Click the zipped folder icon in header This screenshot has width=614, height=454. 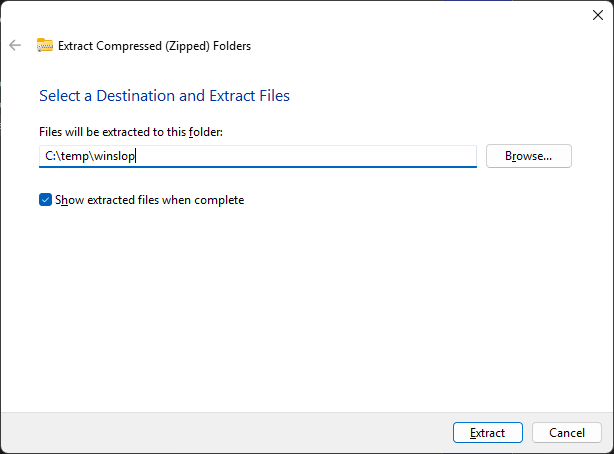coord(45,45)
